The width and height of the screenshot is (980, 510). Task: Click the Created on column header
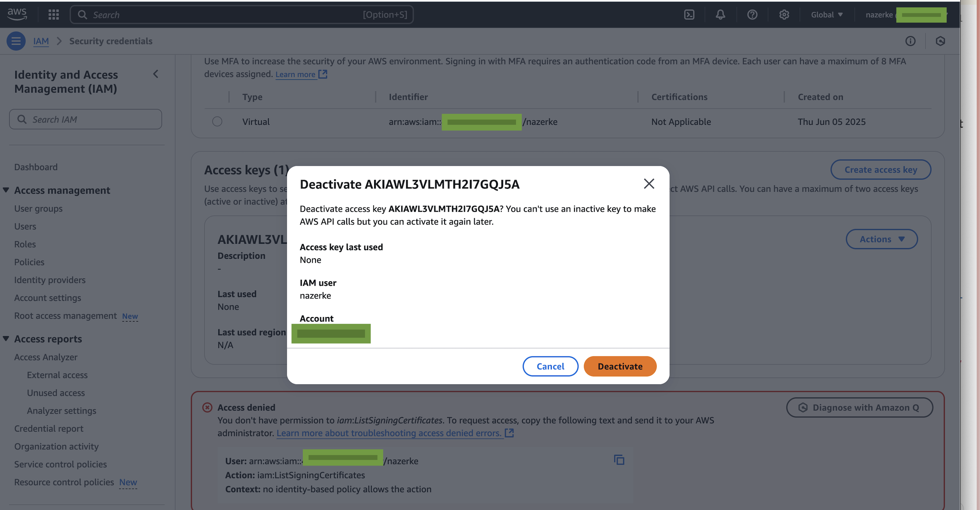tap(820, 97)
